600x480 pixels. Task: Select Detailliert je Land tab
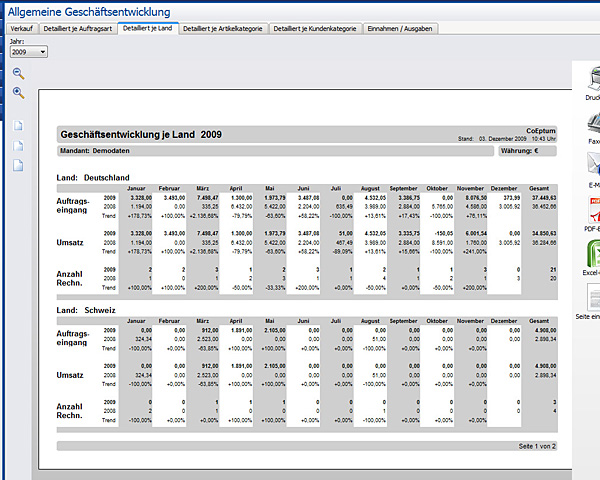click(148, 28)
